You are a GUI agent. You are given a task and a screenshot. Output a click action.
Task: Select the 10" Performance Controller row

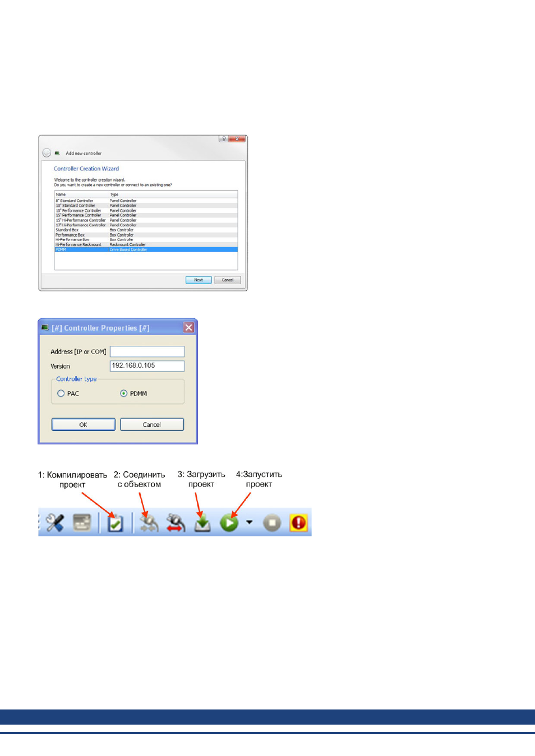[146, 211]
